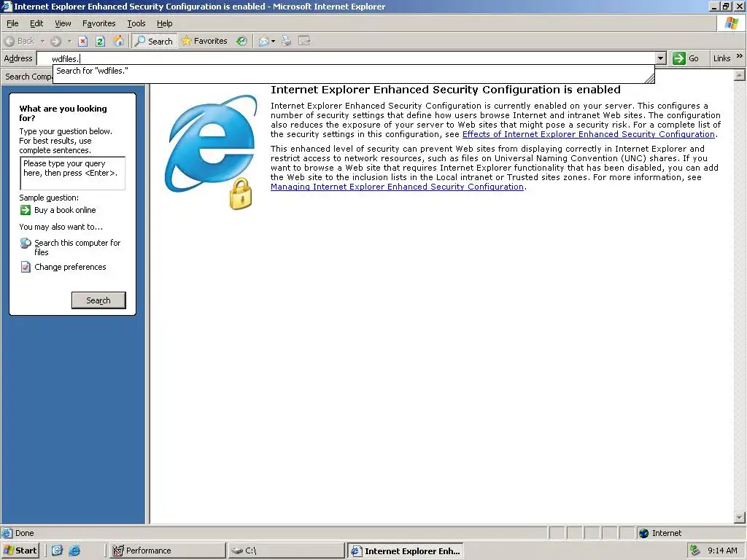The width and height of the screenshot is (747, 560).
Task: Expand the Mail dropdown arrow
Action: tap(273, 42)
